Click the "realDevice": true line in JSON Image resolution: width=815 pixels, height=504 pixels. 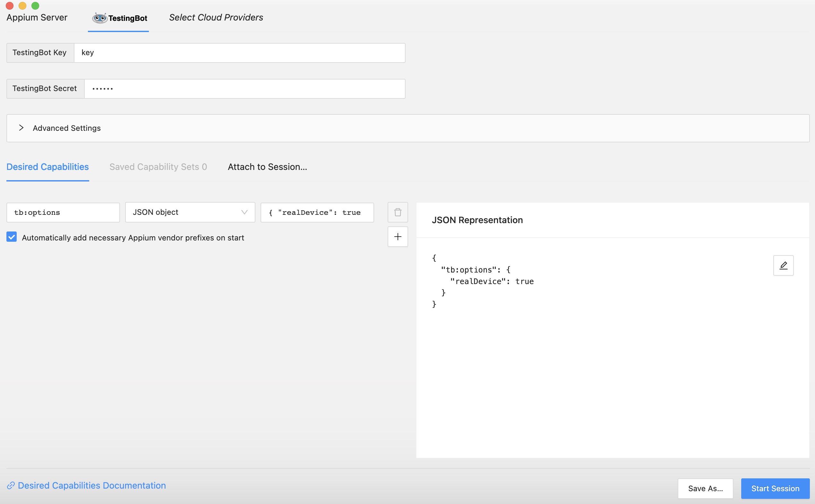[x=492, y=281]
